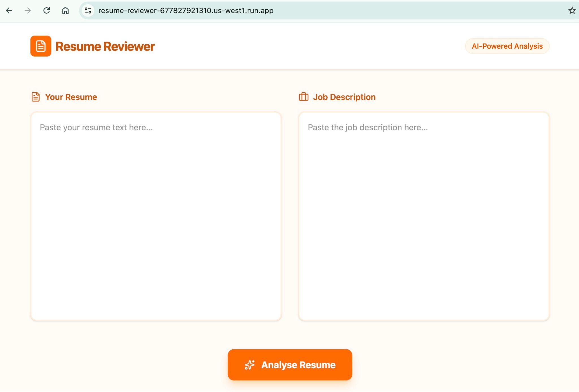This screenshot has width=579, height=392.
Task: Select the URL in the address bar
Action: click(x=186, y=11)
